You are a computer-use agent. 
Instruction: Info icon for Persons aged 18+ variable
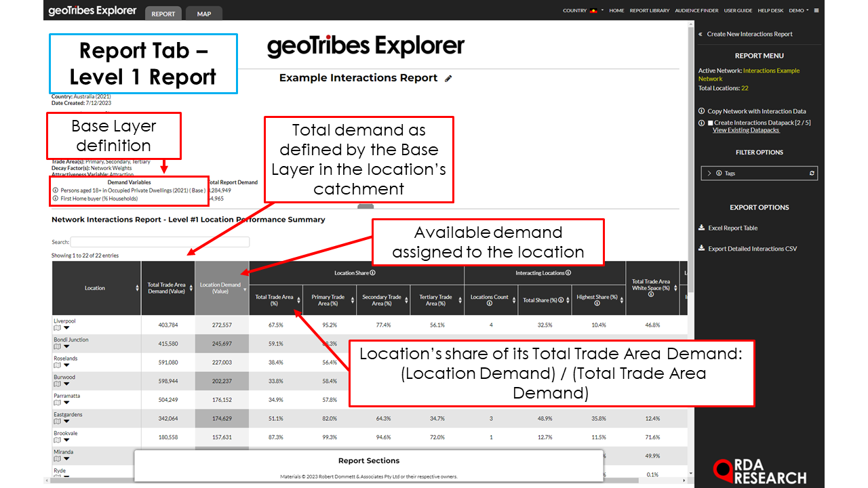click(56, 190)
